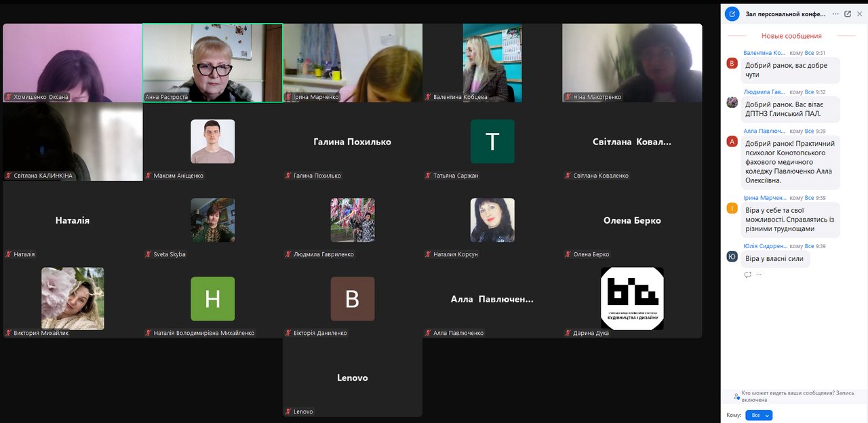868x423 pixels.
Task: Click the Галина Похилько participant tile name
Action: 353,142
